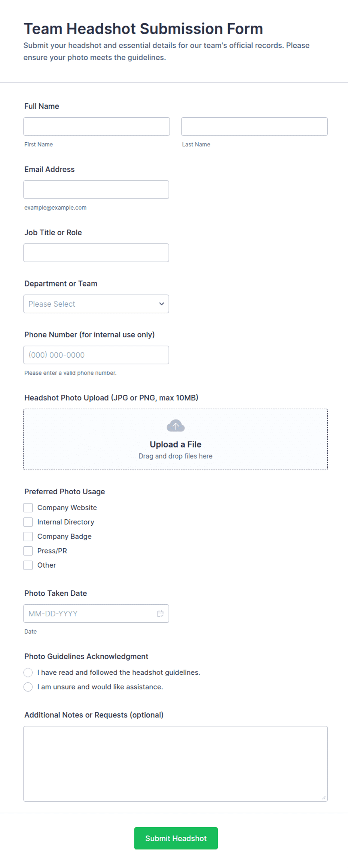Click the Additional Notes text area
This screenshot has width=348, height=868.
tap(175, 764)
